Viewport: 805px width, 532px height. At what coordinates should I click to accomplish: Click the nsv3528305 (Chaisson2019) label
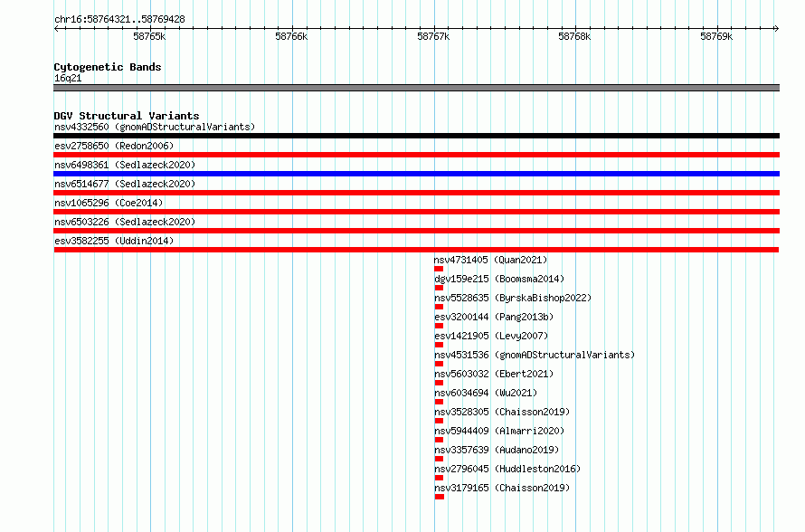[x=502, y=412]
